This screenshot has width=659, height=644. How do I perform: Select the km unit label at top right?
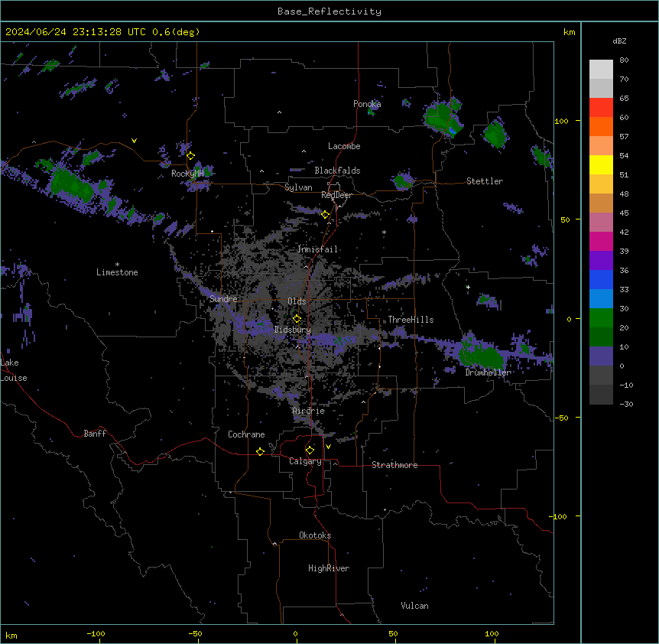(x=569, y=32)
